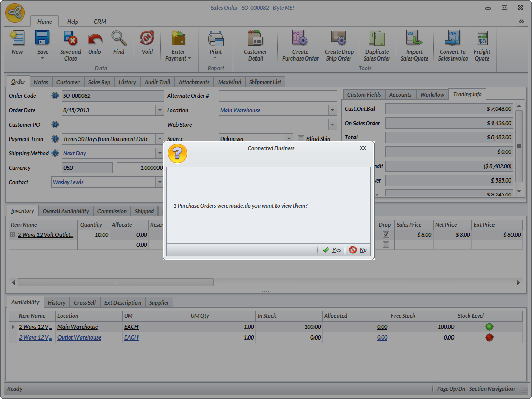Click Yes to view purchase orders
Screen dimensions: 532x399
[331, 250]
